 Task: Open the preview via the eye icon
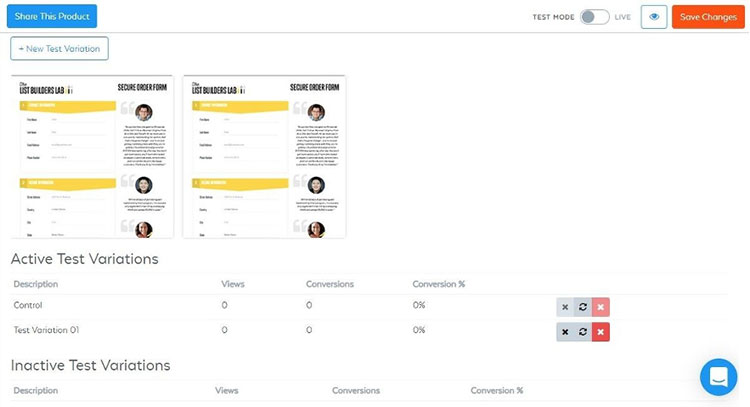[654, 17]
